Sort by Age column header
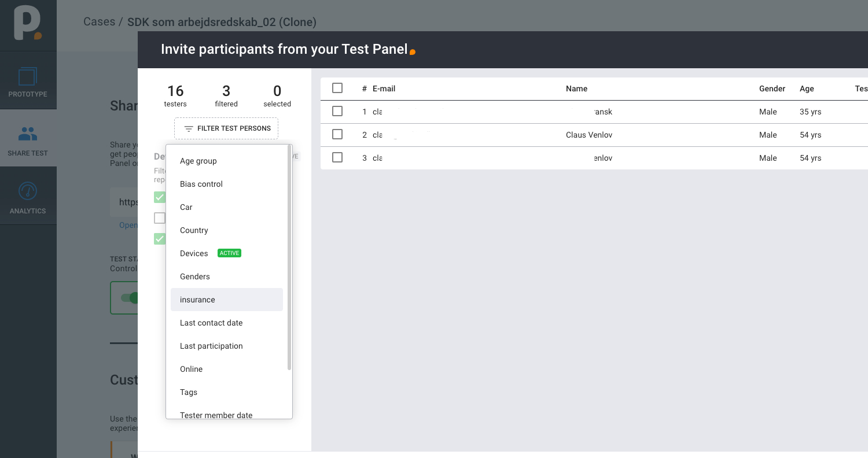Image resolution: width=868 pixels, height=458 pixels. tap(807, 88)
